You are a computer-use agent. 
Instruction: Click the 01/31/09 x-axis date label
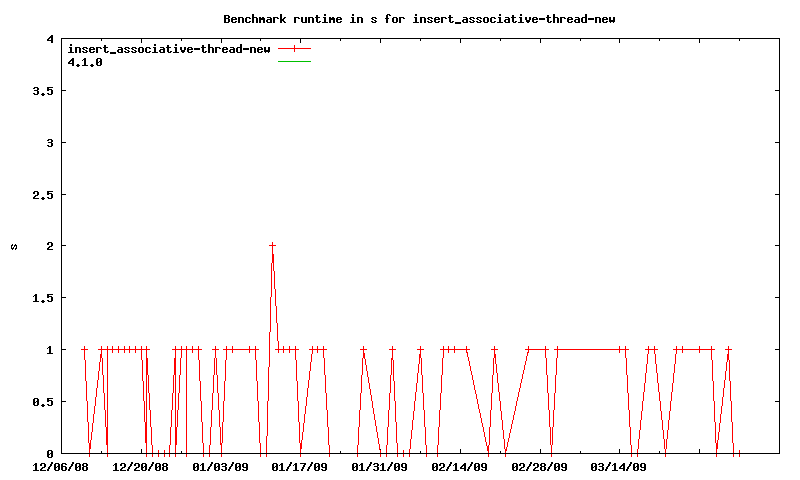(380, 466)
